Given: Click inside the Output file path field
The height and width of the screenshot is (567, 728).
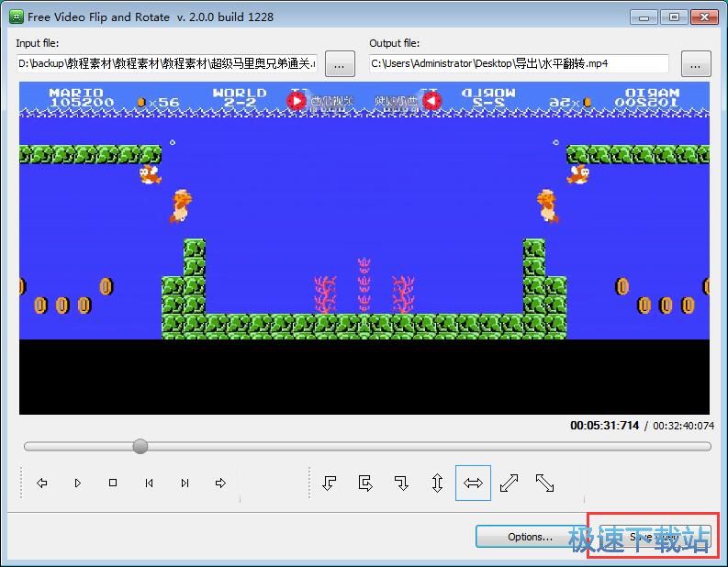Looking at the screenshot, I should click(519, 63).
